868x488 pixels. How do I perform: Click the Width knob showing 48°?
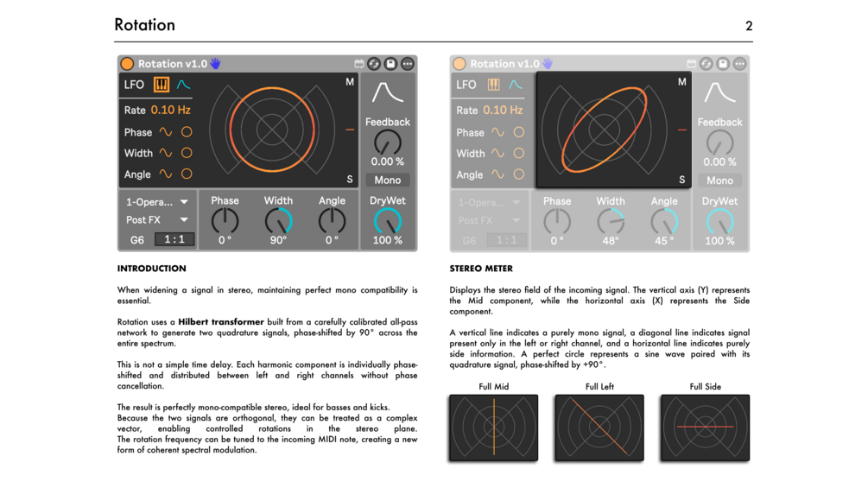pos(611,222)
